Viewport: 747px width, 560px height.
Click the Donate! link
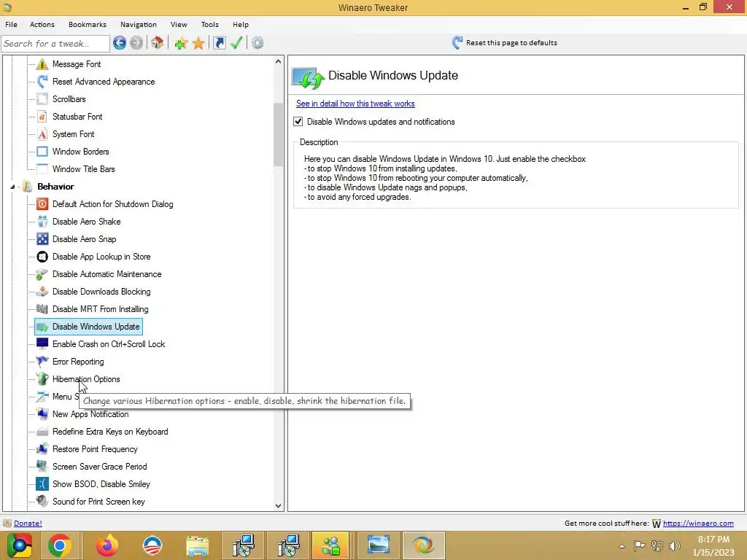28,524
